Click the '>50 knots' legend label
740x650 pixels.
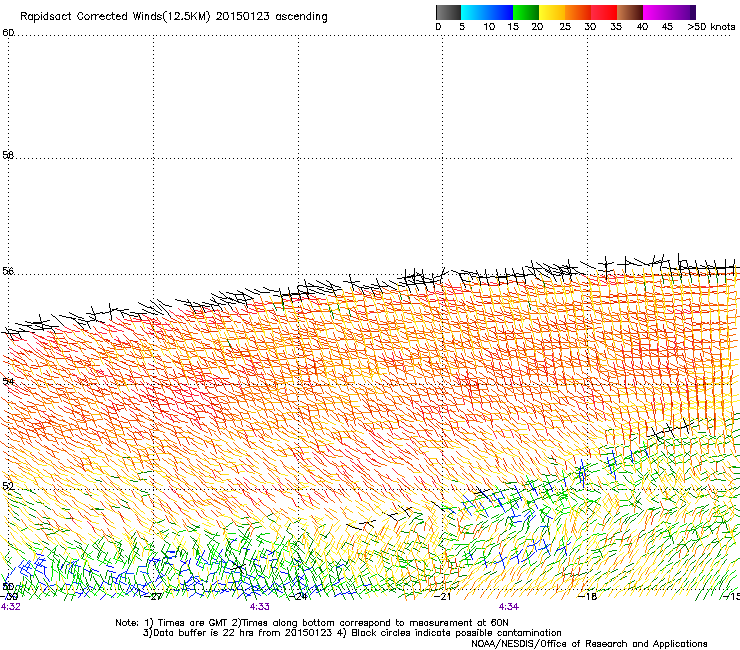coord(711,27)
